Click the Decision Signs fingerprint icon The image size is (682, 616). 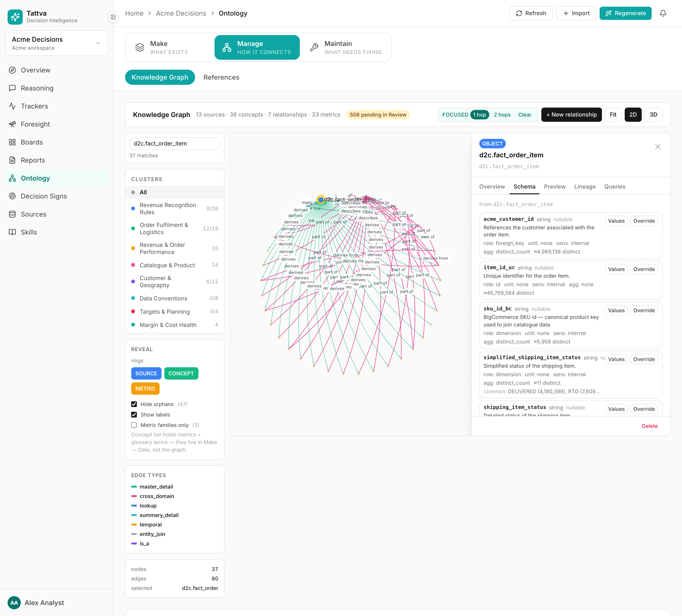pyautogui.click(x=13, y=196)
